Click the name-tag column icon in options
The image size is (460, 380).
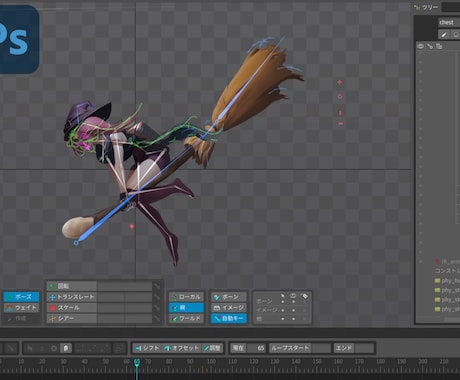tap(304, 296)
